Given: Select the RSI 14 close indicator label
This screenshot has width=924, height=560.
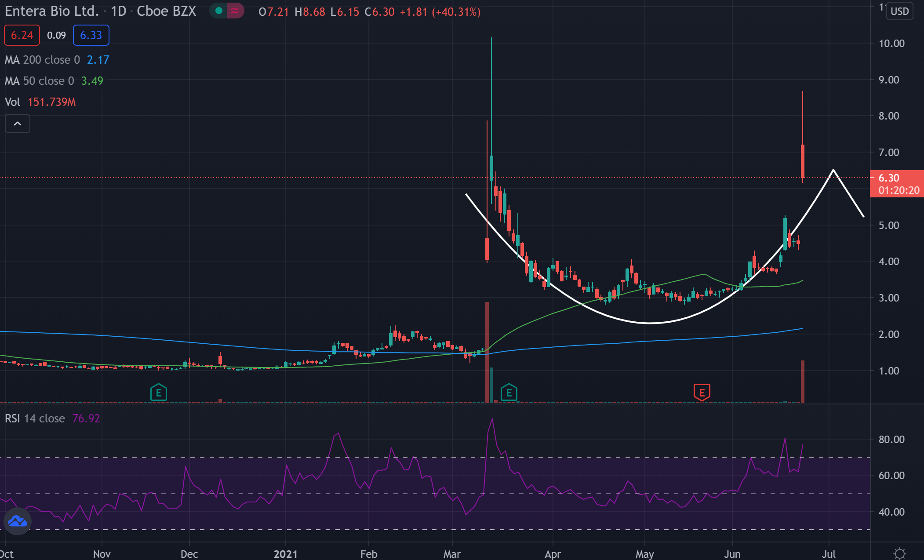Looking at the screenshot, I should point(35,418).
